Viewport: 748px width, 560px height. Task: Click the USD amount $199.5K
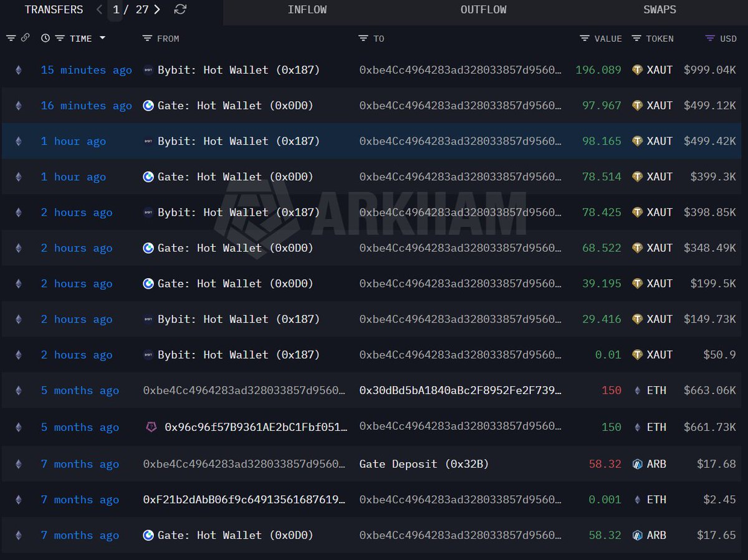(x=713, y=283)
